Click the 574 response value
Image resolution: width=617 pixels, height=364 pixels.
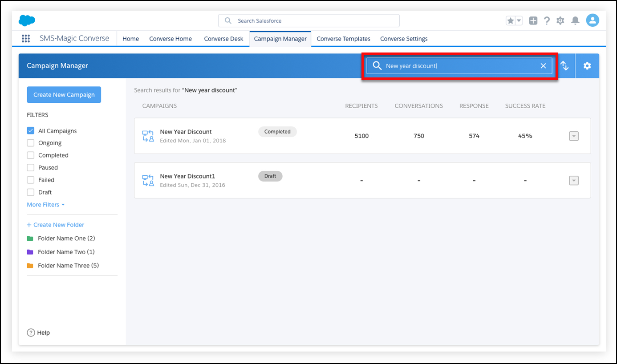474,136
